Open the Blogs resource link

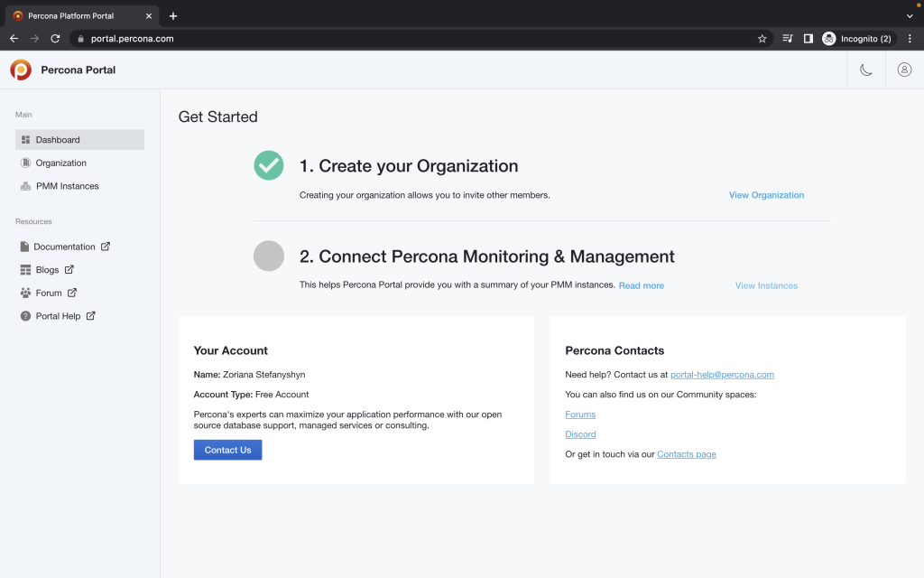[47, 269]
